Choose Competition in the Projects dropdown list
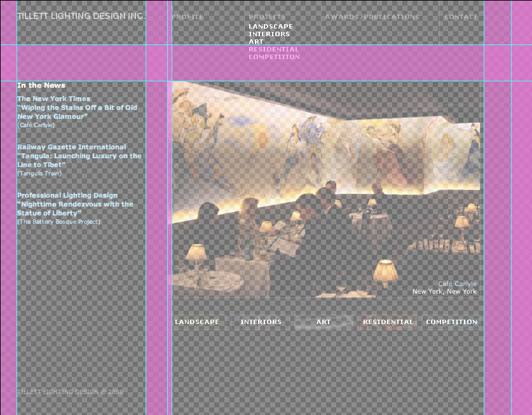The width and height of the screenshot is (532, 415). tap(274, 57)
